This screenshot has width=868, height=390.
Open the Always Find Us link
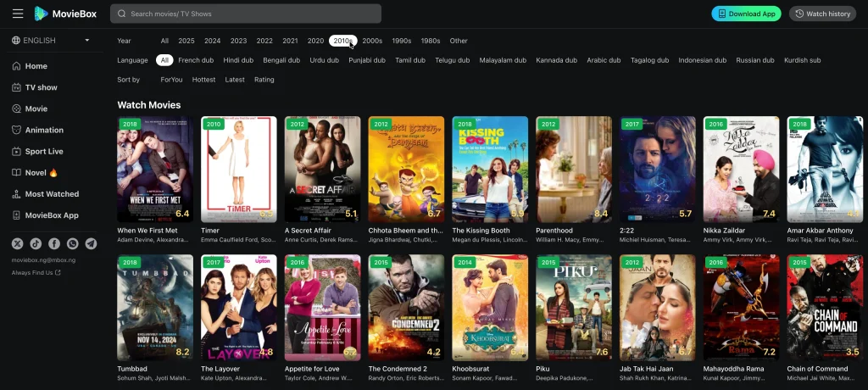36,272
